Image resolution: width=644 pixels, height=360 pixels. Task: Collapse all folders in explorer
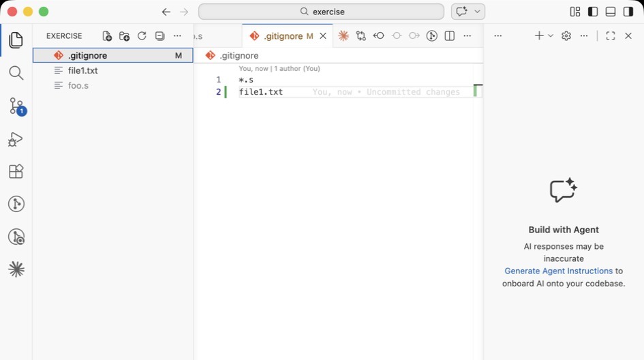click(159, 36)
